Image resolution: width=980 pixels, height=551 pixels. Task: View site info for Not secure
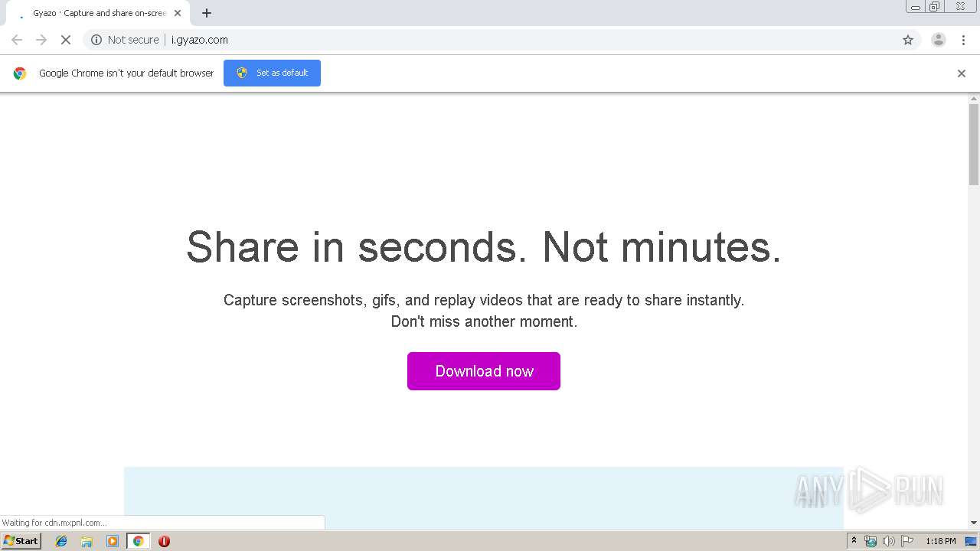pos(125,40)
